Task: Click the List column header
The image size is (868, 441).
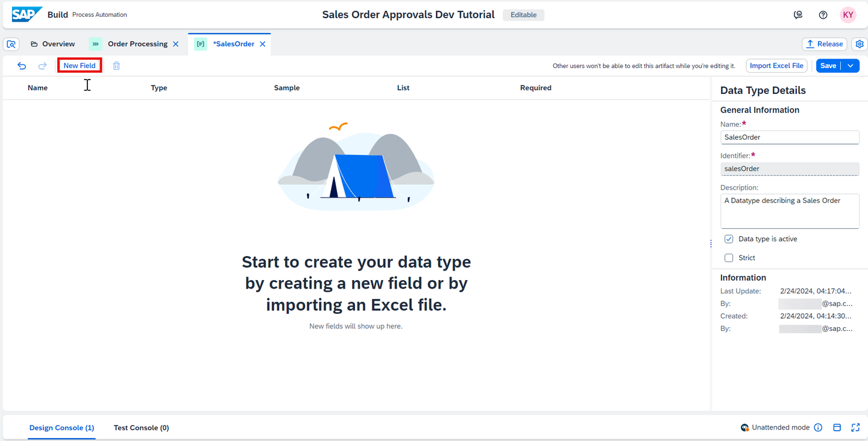Action: 403,88
